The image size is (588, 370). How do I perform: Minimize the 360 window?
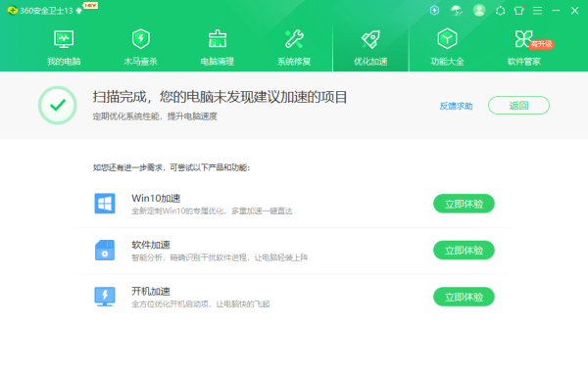[556, 11]
